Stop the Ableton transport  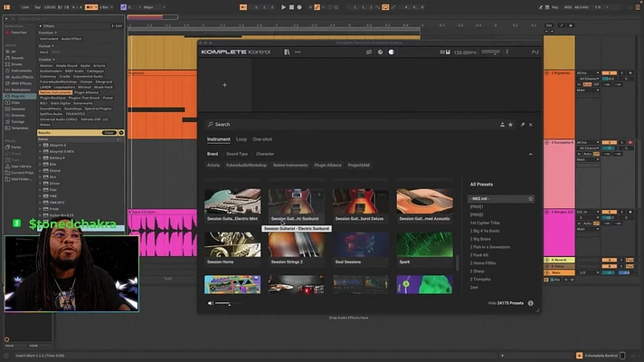tap(291, 7)
